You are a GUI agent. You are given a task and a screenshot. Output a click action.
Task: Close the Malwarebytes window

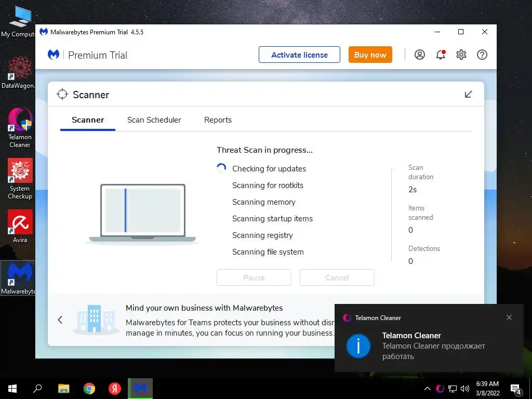pyautogui.click(x=485, y=32)
